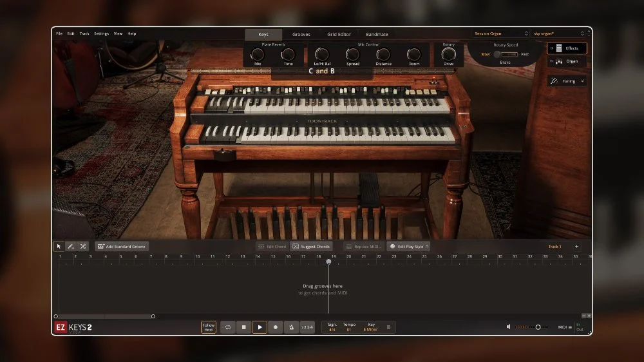Open the Effects panel
Viewport: 644px width, 362px height.
pyautogui.click(x=567, y=48)
